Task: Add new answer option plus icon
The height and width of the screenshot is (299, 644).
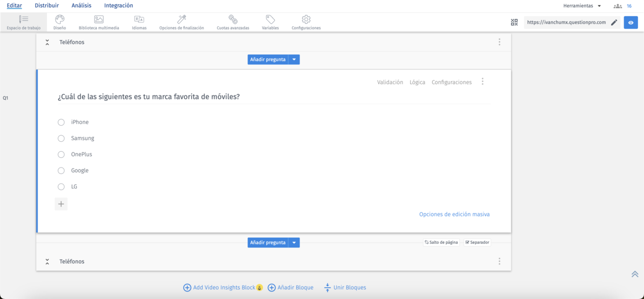Action: (x=61, y=204)
